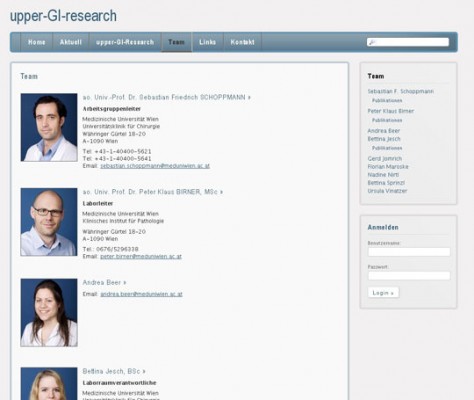Open the Kontakt navigation item
Image resolution: width=474 pixels, height=400 pixels.
point(242,42)
